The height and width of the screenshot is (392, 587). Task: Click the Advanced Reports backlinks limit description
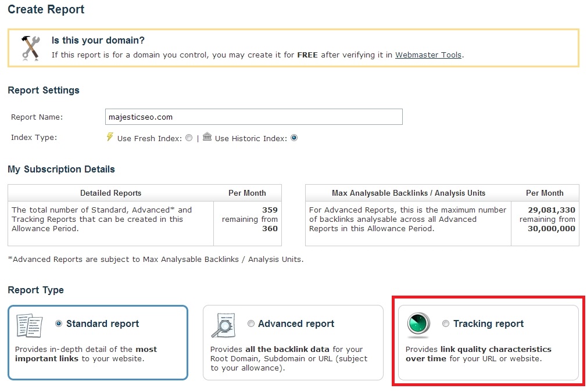pyautogui.click(x=407, y=219)
